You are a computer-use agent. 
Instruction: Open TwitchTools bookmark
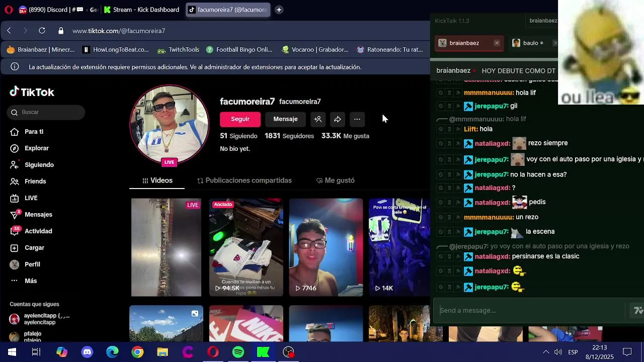pyautogui.click(x=179, y=50)
